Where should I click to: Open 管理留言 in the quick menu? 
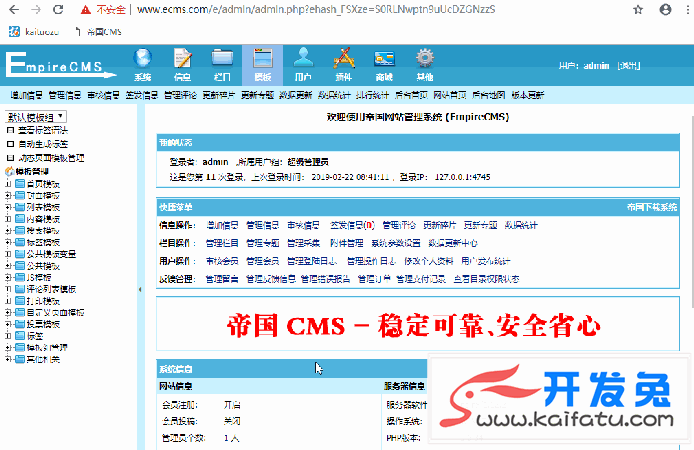222,279
